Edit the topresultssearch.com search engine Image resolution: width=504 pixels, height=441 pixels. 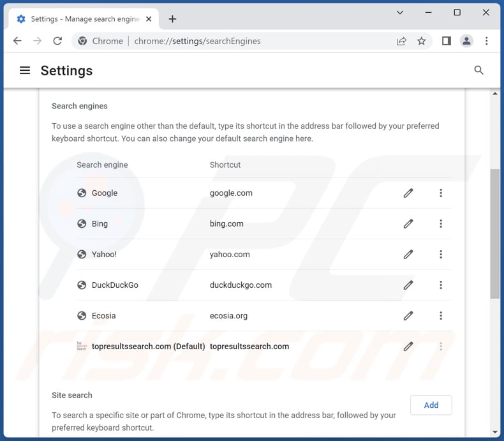(408, 346)
